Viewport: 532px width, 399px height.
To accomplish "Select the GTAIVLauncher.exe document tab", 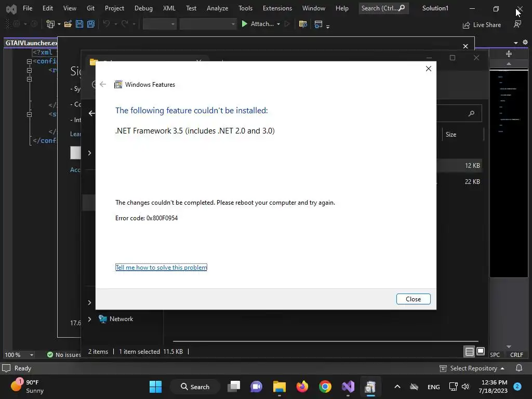I will tap(31, 43).
